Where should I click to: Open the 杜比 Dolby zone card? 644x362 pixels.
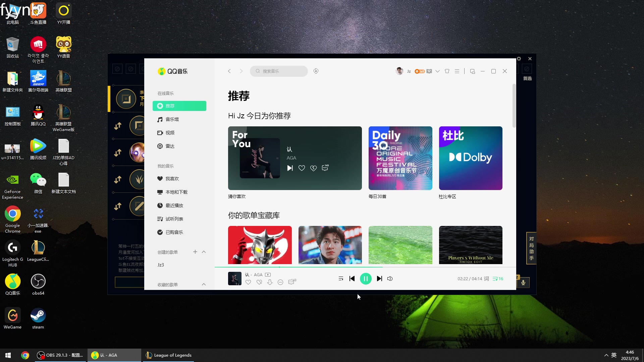pyautogui.click(x=471, y=158)
